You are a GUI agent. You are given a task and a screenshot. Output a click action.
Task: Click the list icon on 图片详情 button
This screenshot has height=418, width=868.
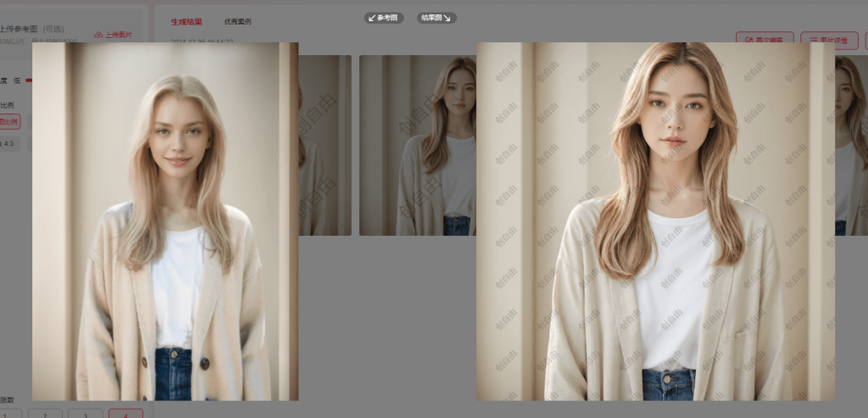814,40
